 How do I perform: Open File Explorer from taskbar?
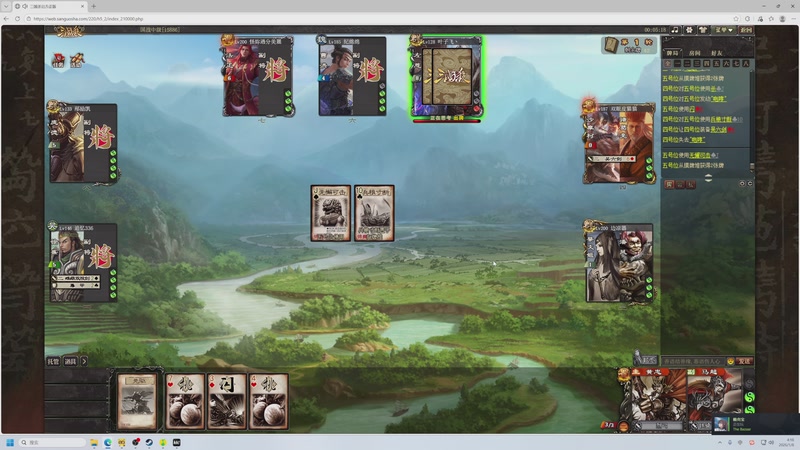(x=94, y=442)
